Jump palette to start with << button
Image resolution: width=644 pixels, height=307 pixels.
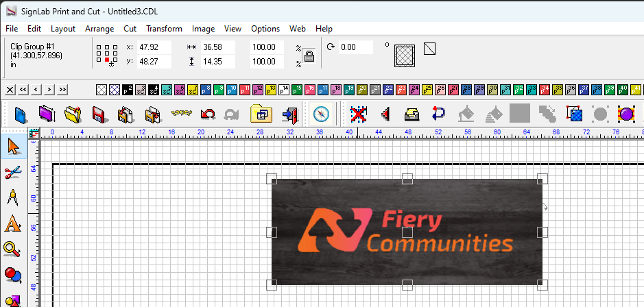tap(23, 90)
